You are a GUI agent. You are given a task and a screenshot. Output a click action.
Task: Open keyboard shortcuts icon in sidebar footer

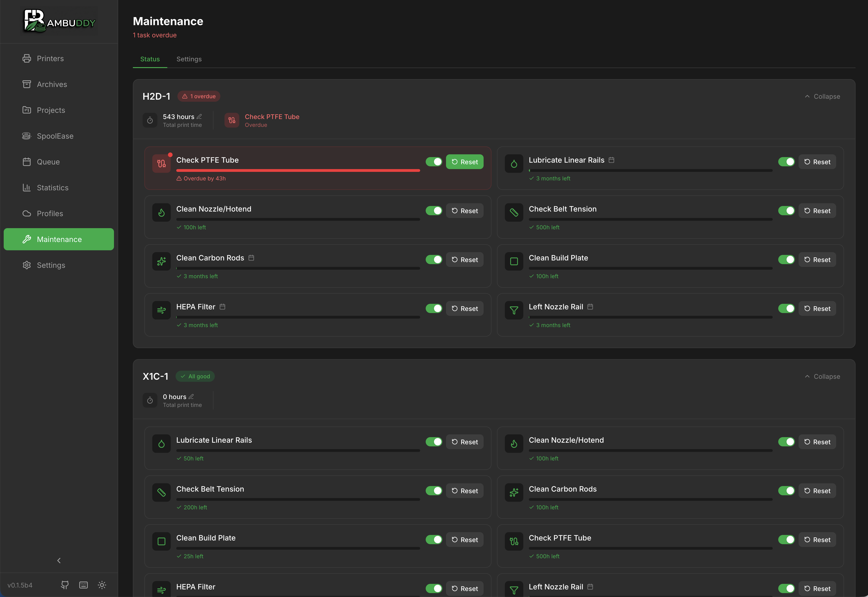coord(84,585)
